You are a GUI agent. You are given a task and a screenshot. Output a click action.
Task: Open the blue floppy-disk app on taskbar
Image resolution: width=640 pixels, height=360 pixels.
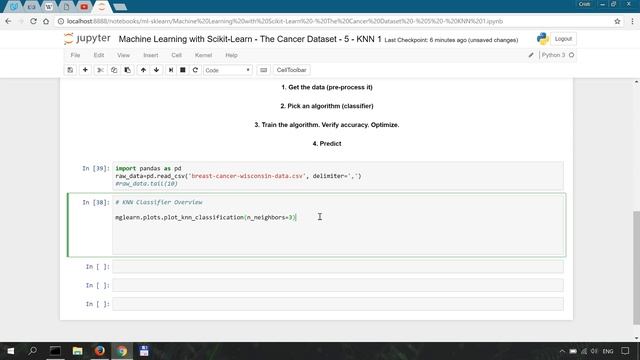pyautogui.click(x=144, y=351)
